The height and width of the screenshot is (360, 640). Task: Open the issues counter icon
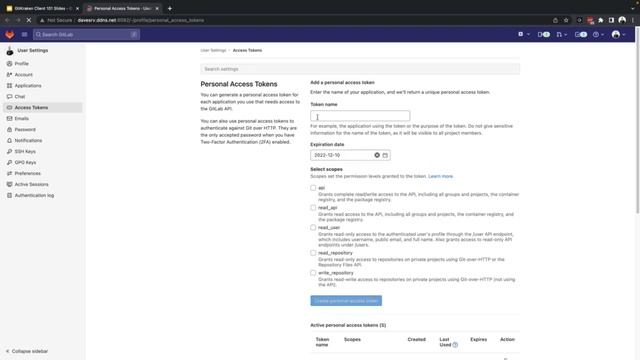click(544, 35)
